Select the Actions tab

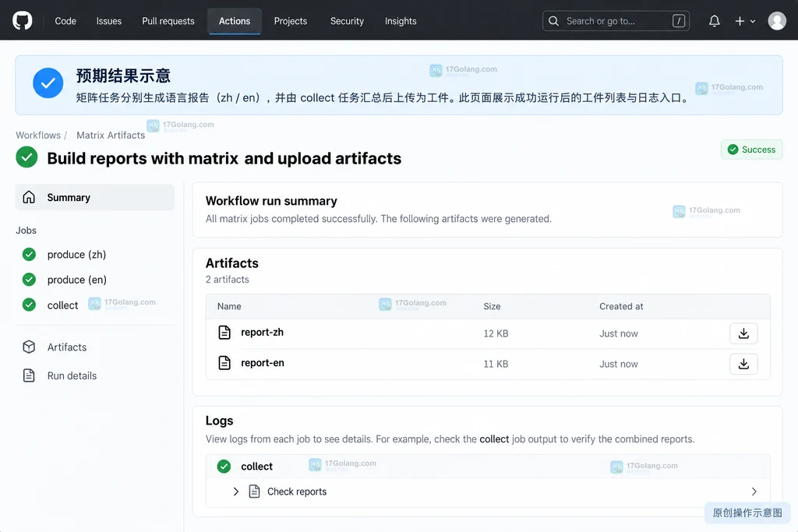(x=234, y=21)
